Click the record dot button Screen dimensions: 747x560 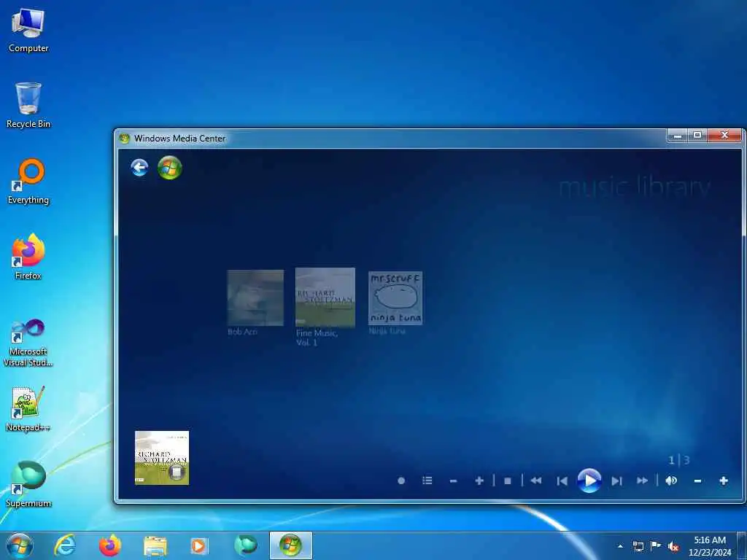[401, 481]
